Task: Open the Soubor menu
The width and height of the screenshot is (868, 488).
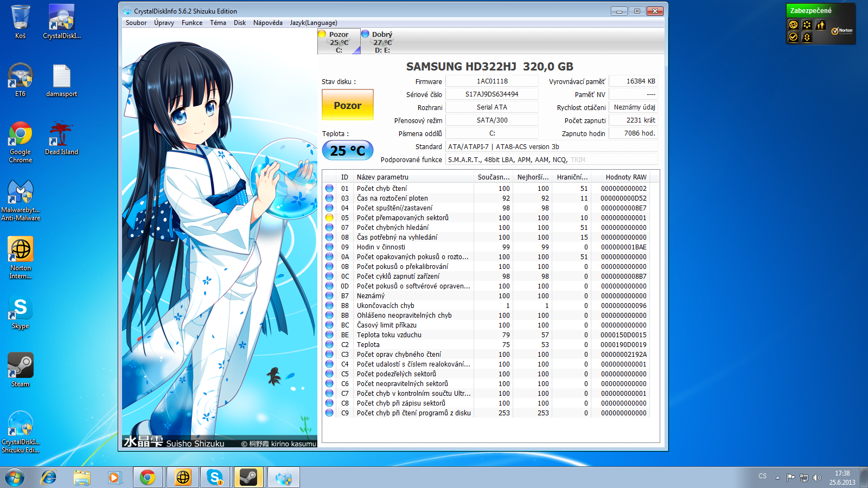Action: point(136,23)
